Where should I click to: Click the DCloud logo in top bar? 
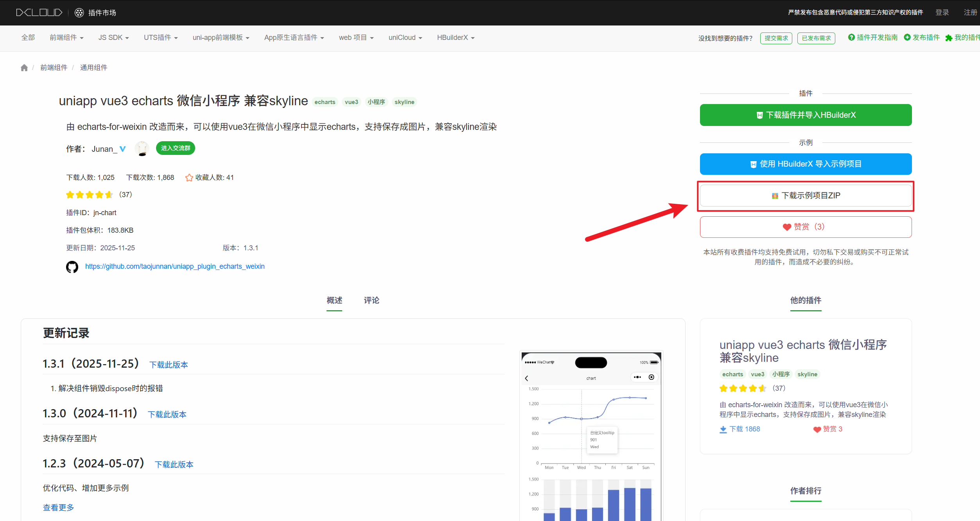(39, 12)
